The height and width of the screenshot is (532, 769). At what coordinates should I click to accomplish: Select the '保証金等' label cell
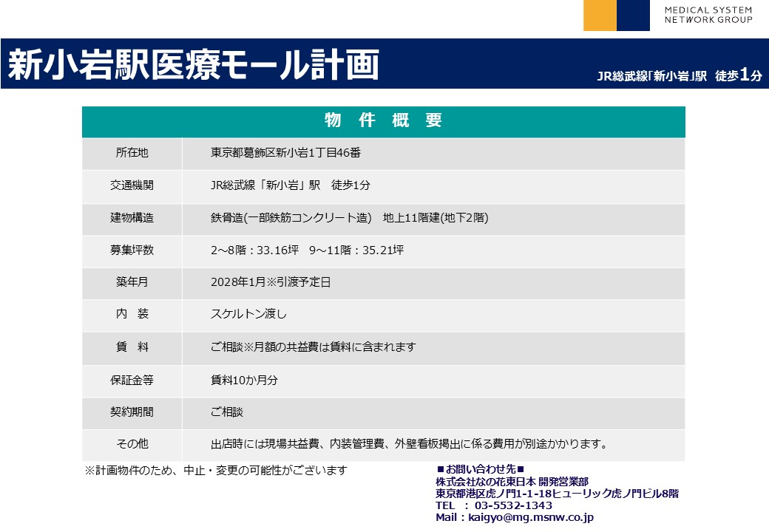point(132,381)
